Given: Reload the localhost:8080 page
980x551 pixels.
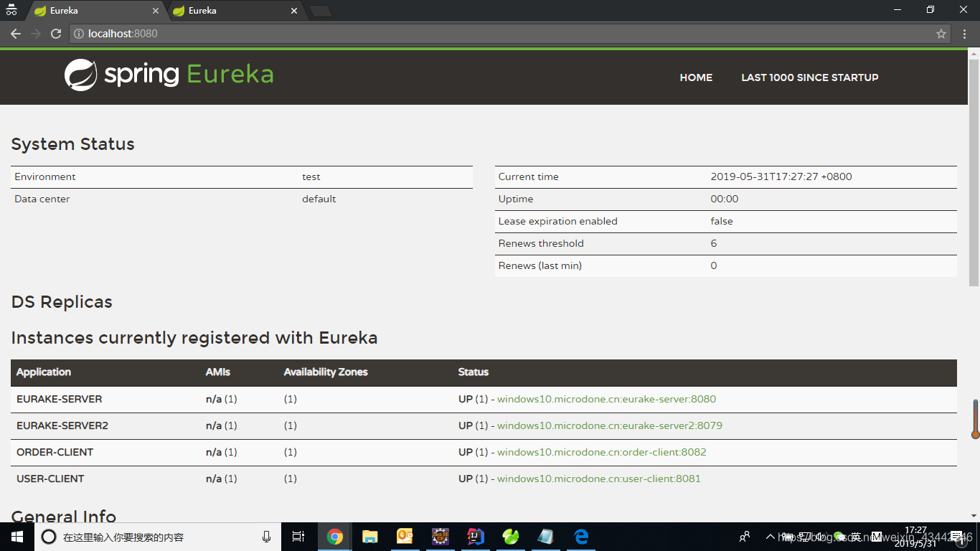Looking at the screenshot, I should click(x=56, y=34).
